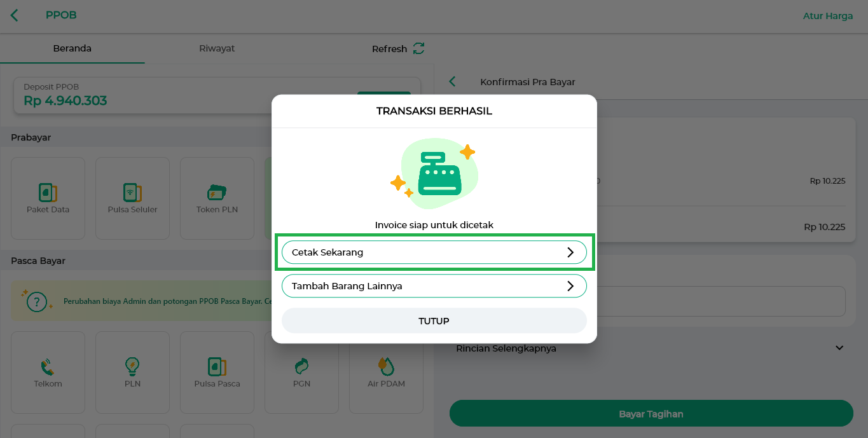Click the cash register illustration
The image size is (868, 438).
pyautogui.click(x=434, y=173)
